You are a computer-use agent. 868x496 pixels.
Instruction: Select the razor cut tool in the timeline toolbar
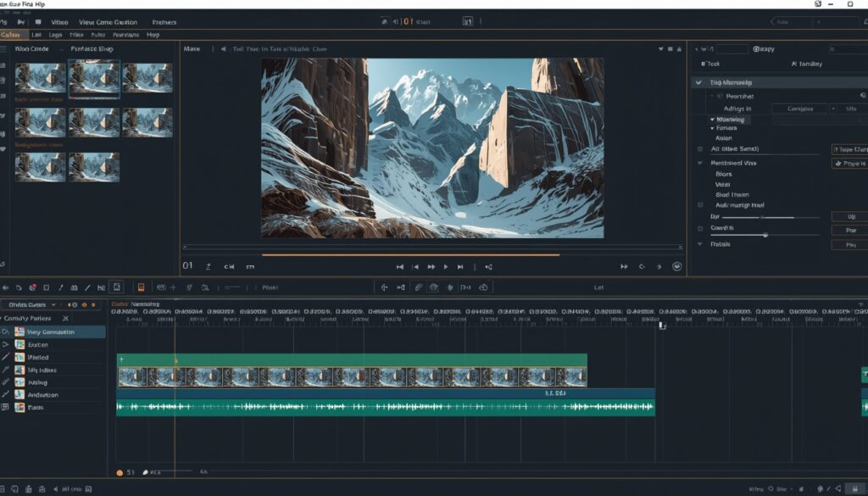coord(61,287)
